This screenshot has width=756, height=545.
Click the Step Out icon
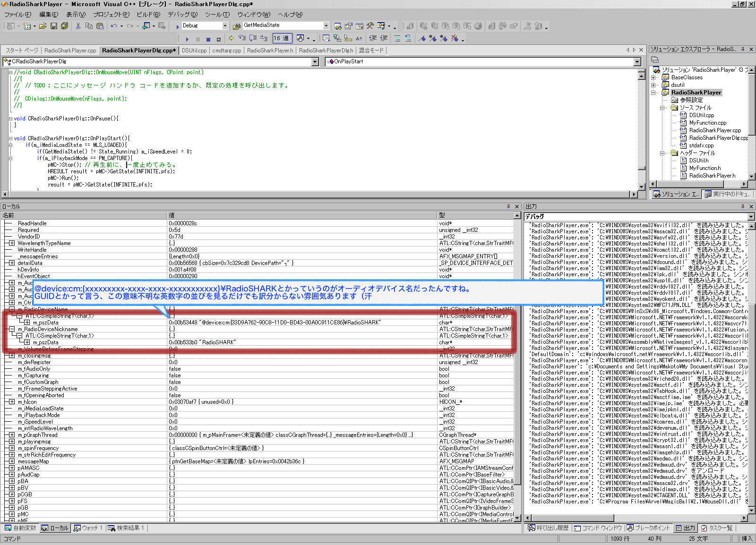pos(264,38)
